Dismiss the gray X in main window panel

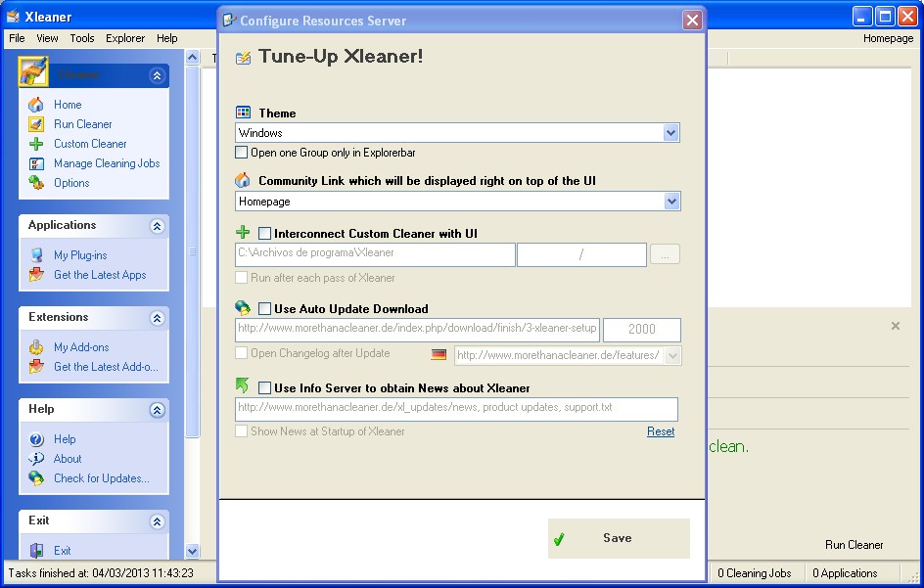pyautogui.click(x=895, y=326)
